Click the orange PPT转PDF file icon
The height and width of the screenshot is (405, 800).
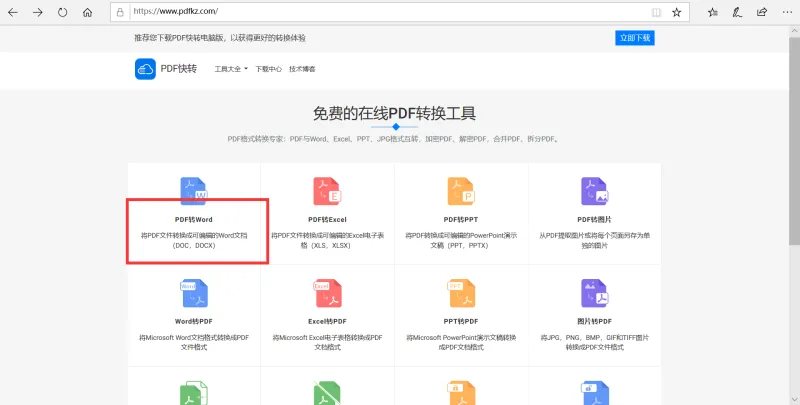point(461,293)
